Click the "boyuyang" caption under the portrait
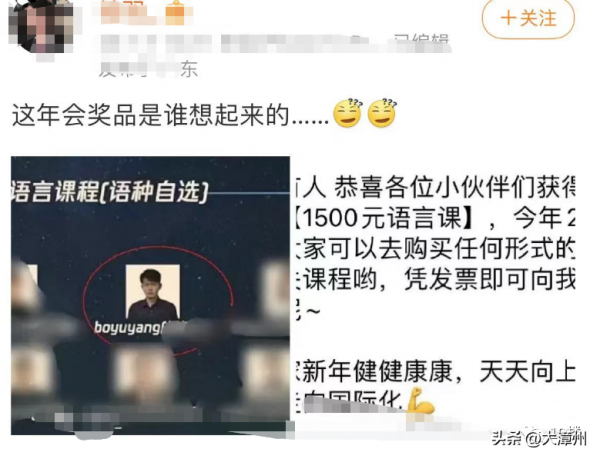The width and height of the screenshot is (600, 459). pos(127,327)
